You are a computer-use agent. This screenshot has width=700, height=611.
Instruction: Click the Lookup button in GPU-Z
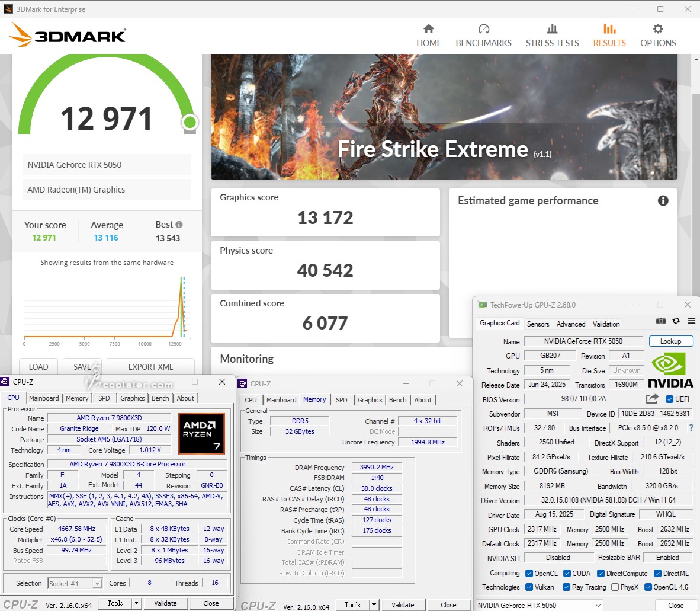click(x=670, y=341)
